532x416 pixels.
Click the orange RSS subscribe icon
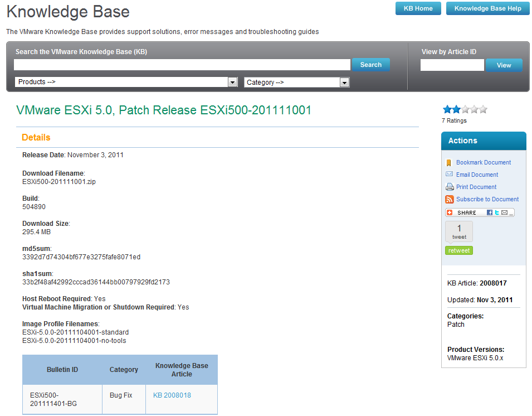click(450, 199)
